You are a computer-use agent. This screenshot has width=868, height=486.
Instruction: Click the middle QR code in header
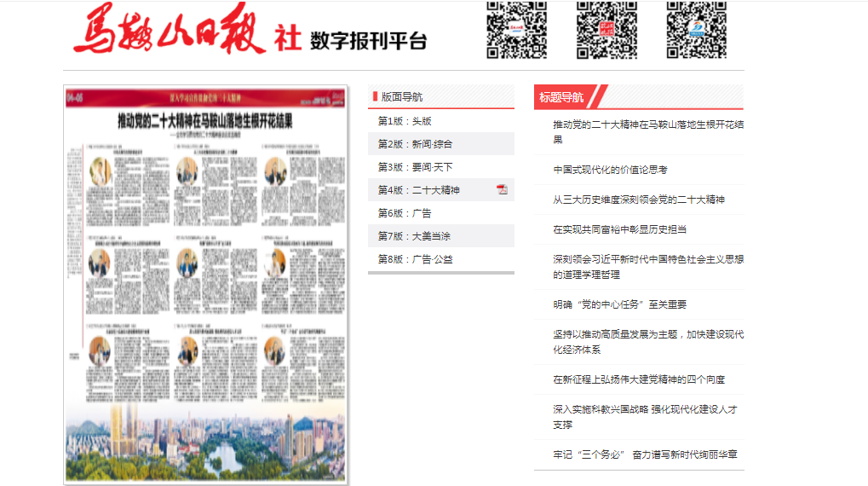coord(606,30)
